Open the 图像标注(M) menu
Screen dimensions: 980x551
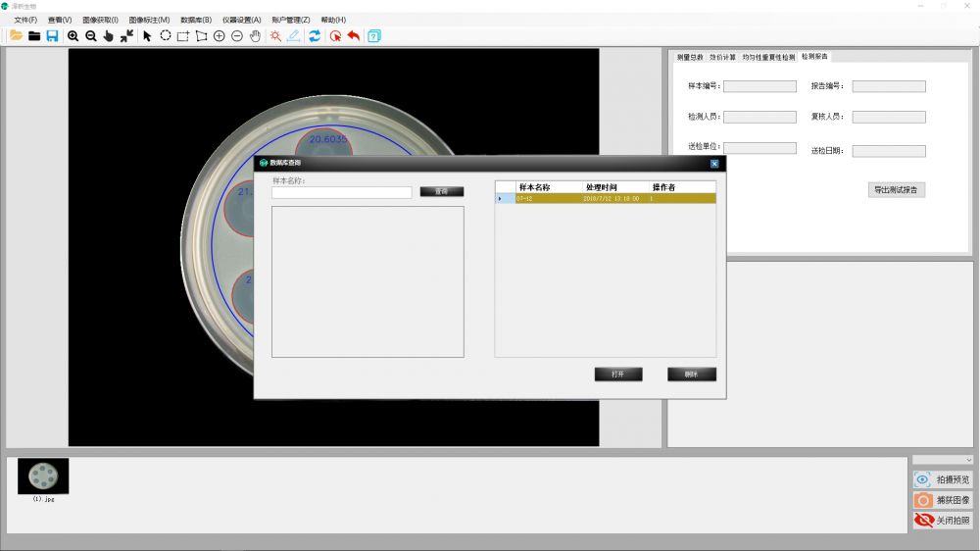coord(149,20)
